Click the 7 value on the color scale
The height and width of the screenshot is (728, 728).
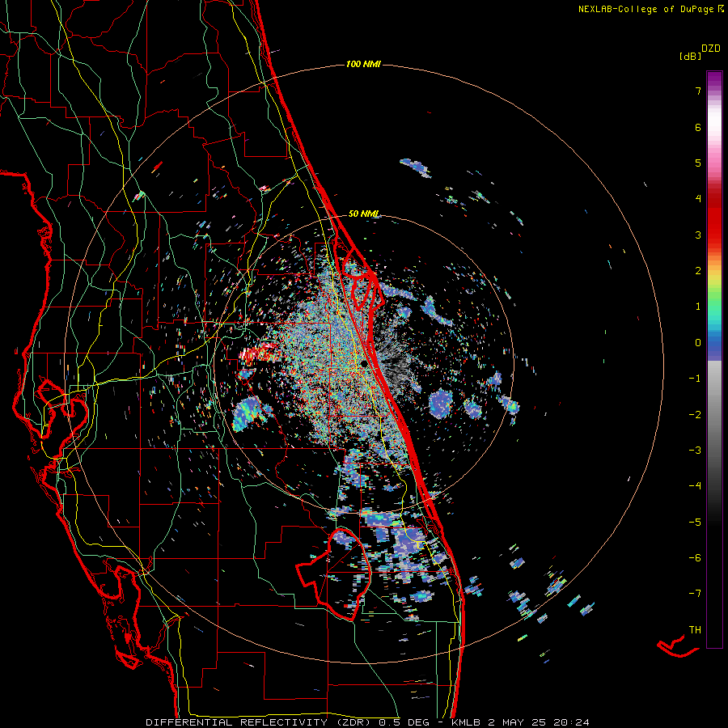click(698, 91)
